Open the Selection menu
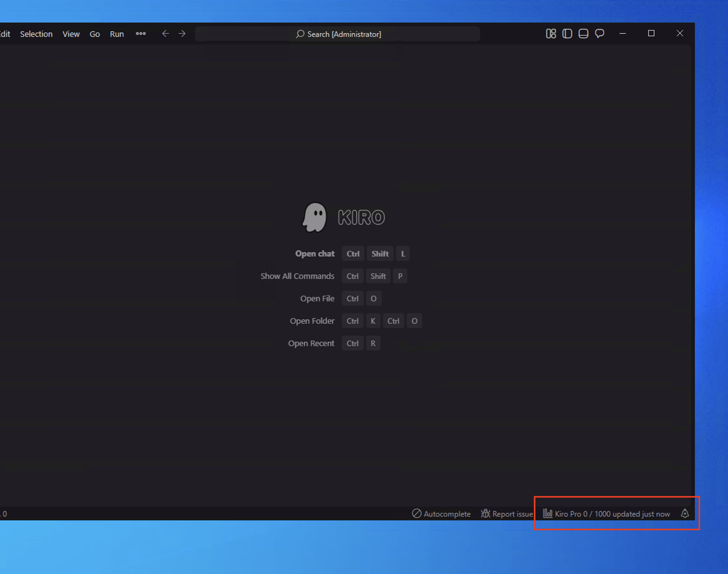This screenshot has height=574, width=728. click(x=36, y=34)
